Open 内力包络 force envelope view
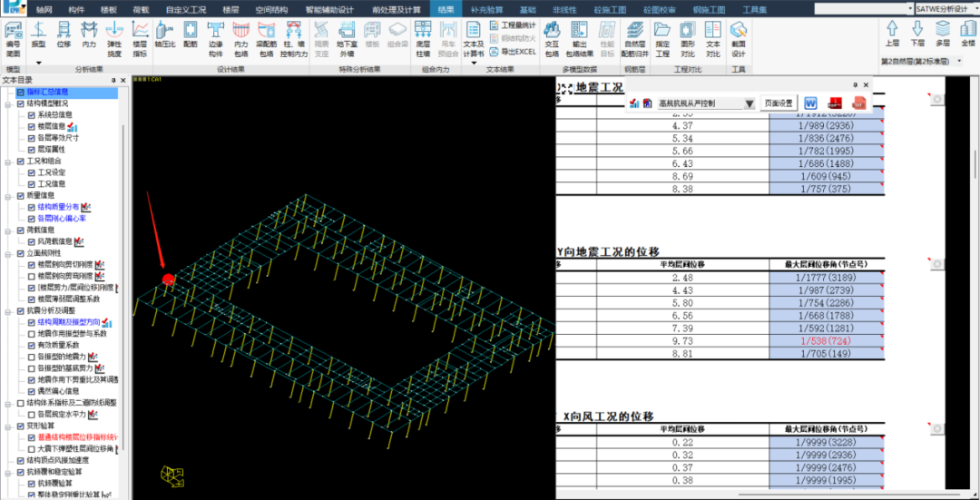 point(240,39)
